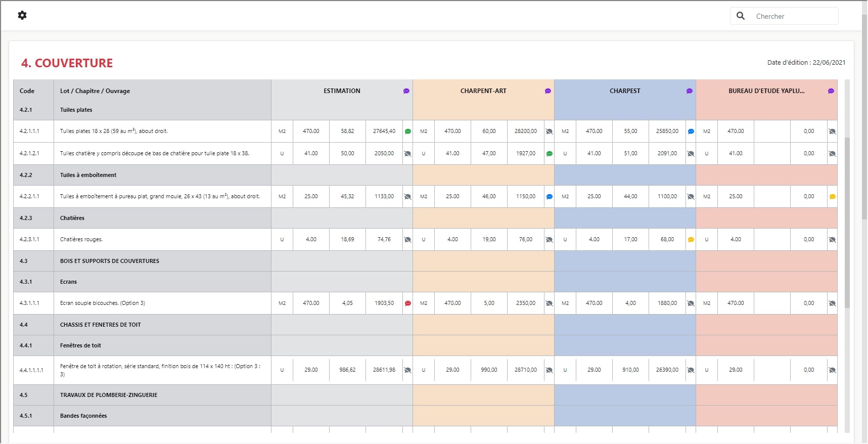Open green comment on ESTIMATION row 4.2.1.1.1
Viewport: 868px width, 444px height.
(x=408, y=131)
